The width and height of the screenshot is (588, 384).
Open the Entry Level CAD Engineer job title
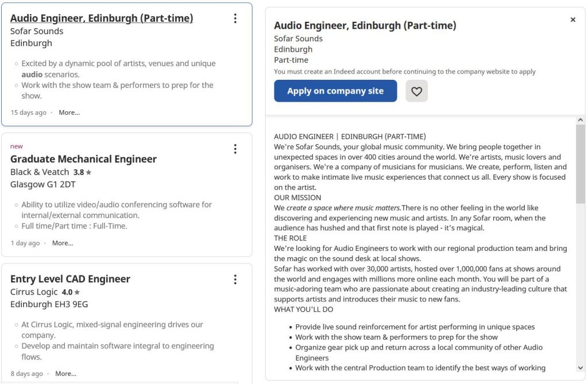(70, 279)
